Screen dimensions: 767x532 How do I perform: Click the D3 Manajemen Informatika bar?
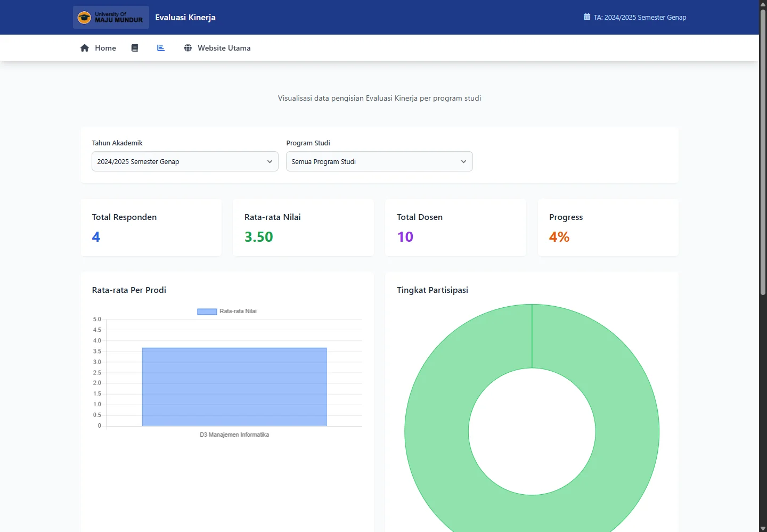click(234, 387)
